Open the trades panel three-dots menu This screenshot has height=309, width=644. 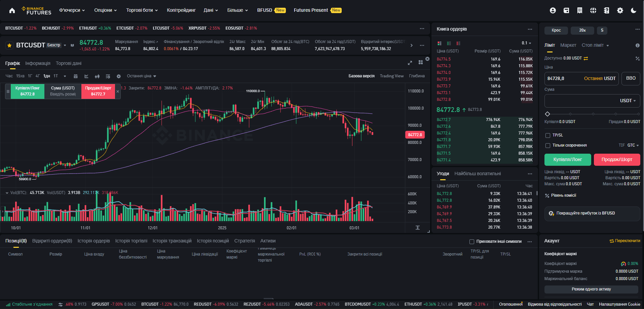pyautogui.click(x=530, y=174)
